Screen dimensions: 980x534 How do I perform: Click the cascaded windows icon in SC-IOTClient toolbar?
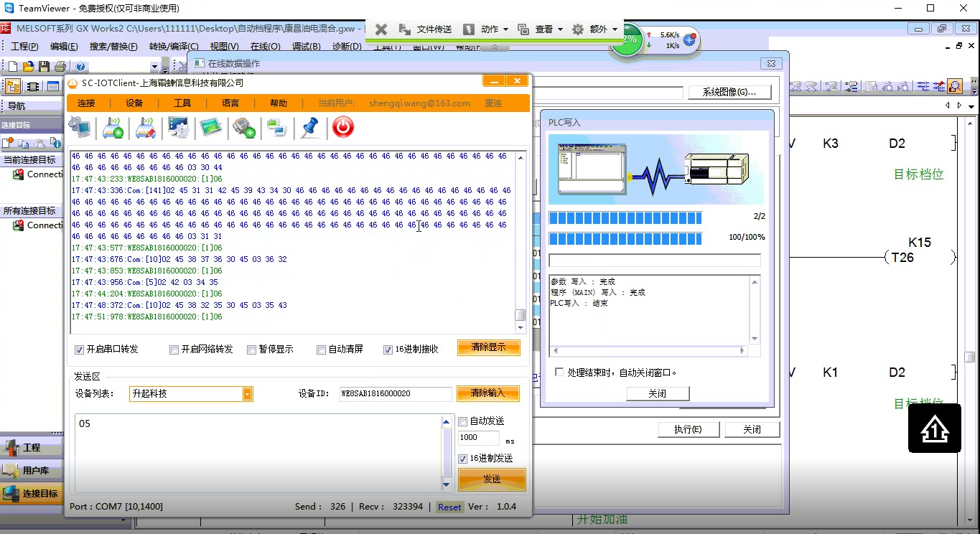coord(276,128)
